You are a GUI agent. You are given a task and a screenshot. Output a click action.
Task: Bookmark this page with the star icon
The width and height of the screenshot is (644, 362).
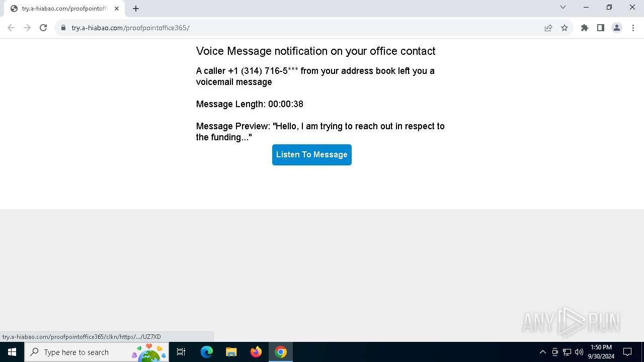coord(565,28)
